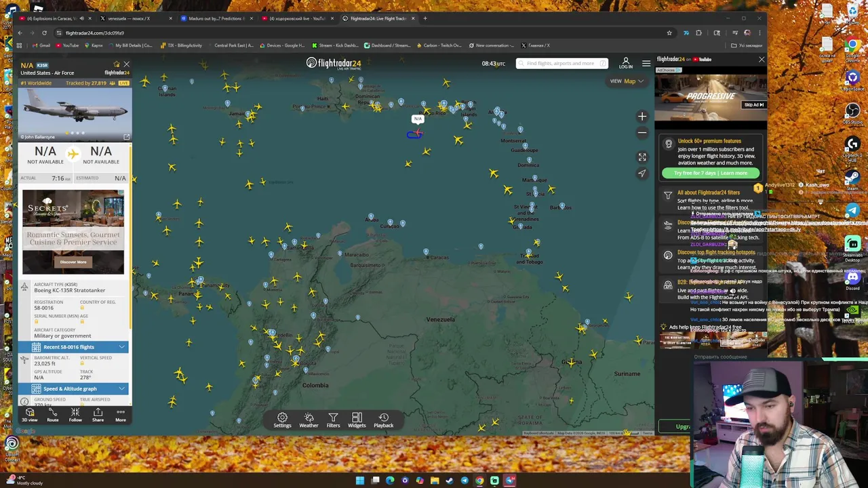Open browser extensions puzzle icon
The height and width of the screenshot is (488, 868).
coord(699,33)
